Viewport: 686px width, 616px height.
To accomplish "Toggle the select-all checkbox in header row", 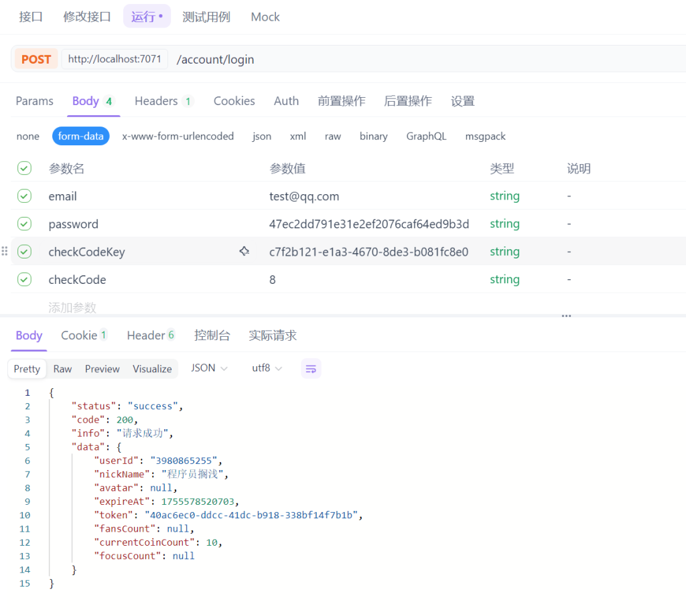I will tap(24, 169).
